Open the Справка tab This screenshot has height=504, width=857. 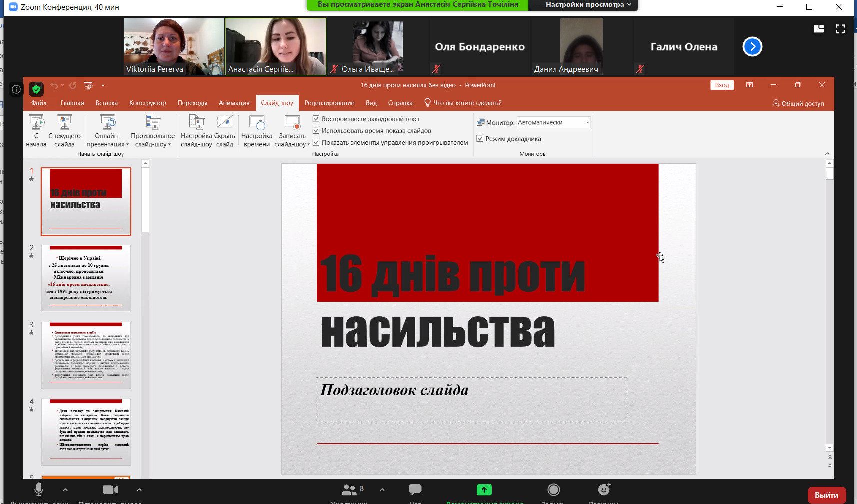point(400,103)
